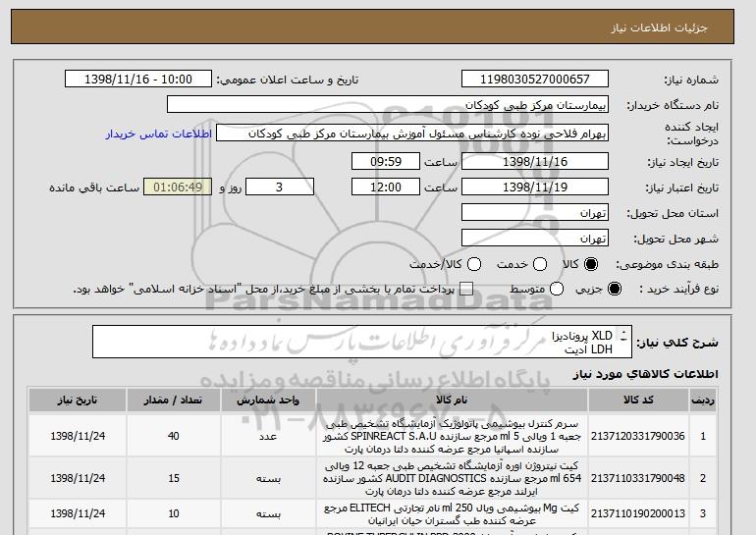Click the creation date field 1398/11/16

[535, 161]
